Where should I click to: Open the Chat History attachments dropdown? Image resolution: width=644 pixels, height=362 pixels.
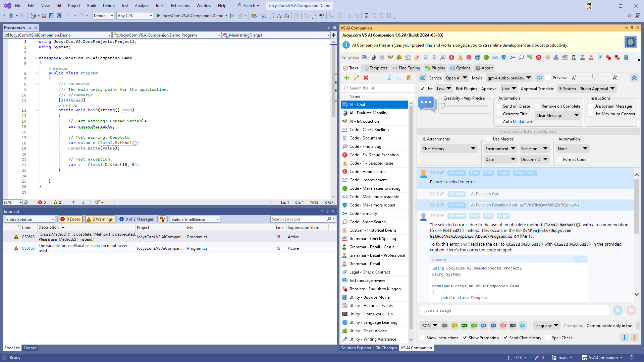(x=449, y=148)
